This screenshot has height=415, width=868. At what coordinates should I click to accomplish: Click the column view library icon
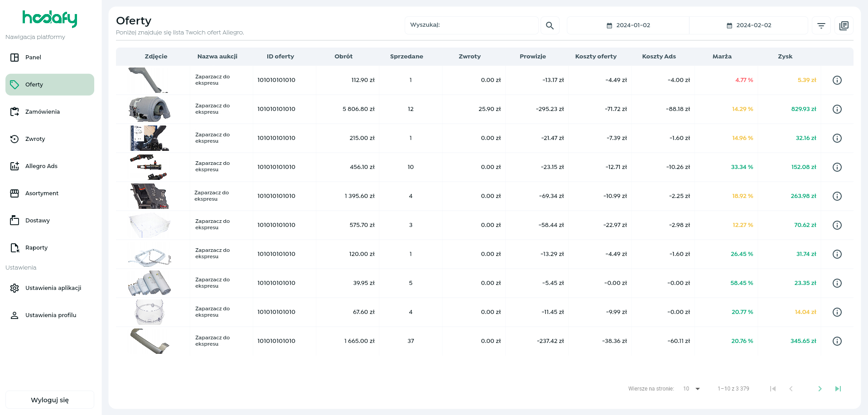pos(844,25)
